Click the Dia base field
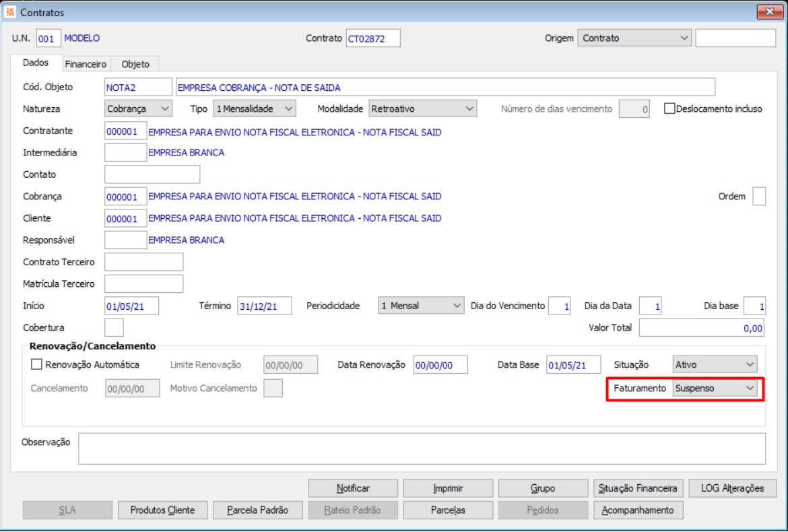Screen dimensions: 788x532 [x=754, y=306]
